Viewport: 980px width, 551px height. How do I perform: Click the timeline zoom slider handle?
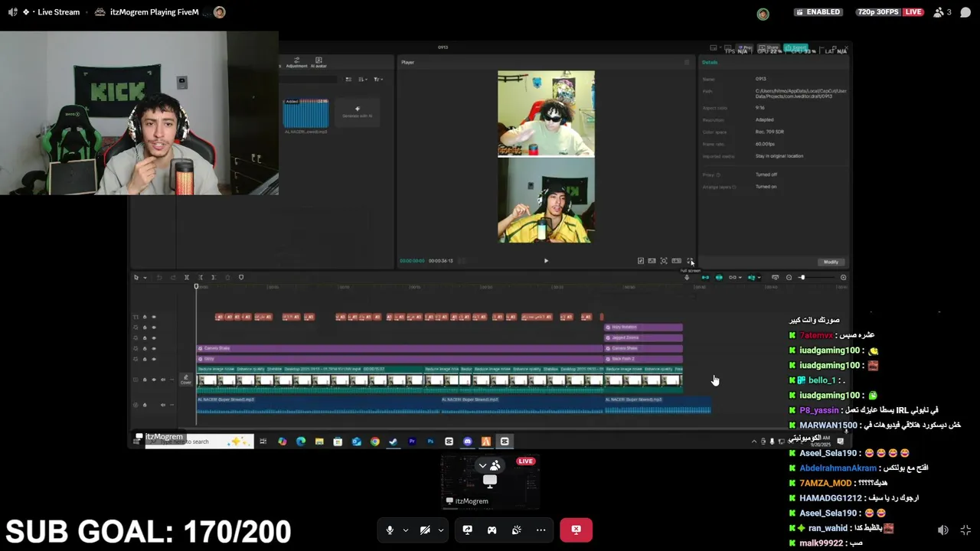pyautogui.click(x=802, y=278)
